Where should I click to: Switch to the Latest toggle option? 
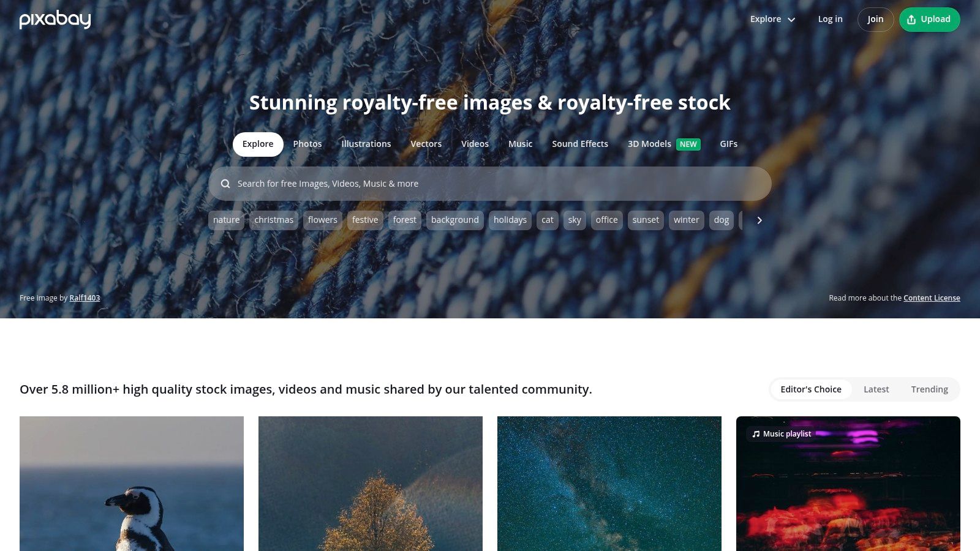(876, 389)
